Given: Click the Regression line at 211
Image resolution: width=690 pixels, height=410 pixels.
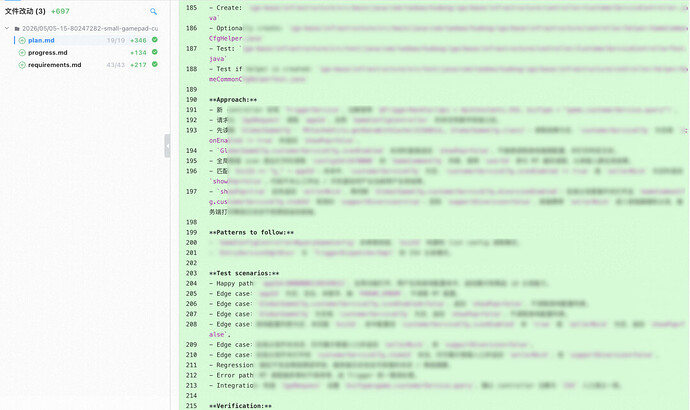Looking at the screenshot, I should [235, 365].
